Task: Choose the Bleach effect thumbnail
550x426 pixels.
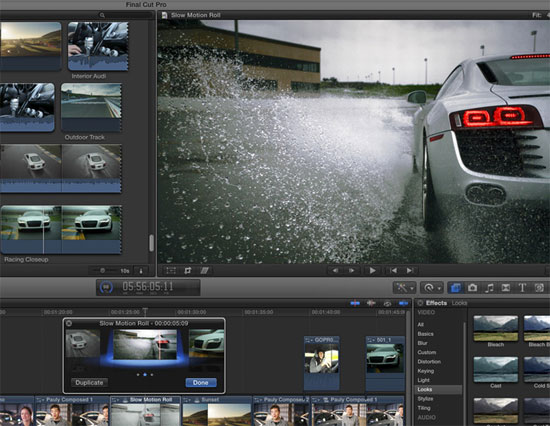Action: point(496,328)
